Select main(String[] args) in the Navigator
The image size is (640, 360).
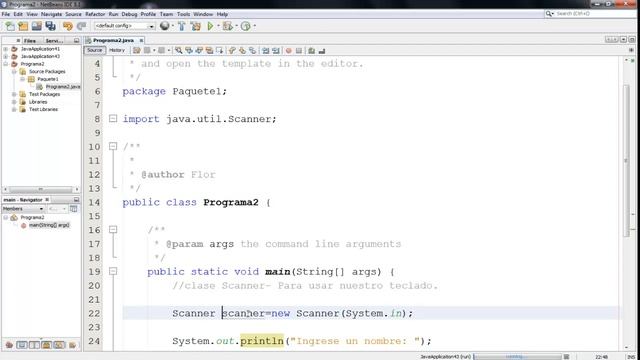pos(49,225)
